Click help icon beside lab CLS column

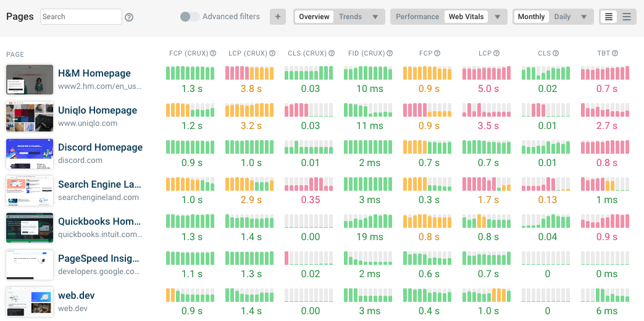pos(556,53)
